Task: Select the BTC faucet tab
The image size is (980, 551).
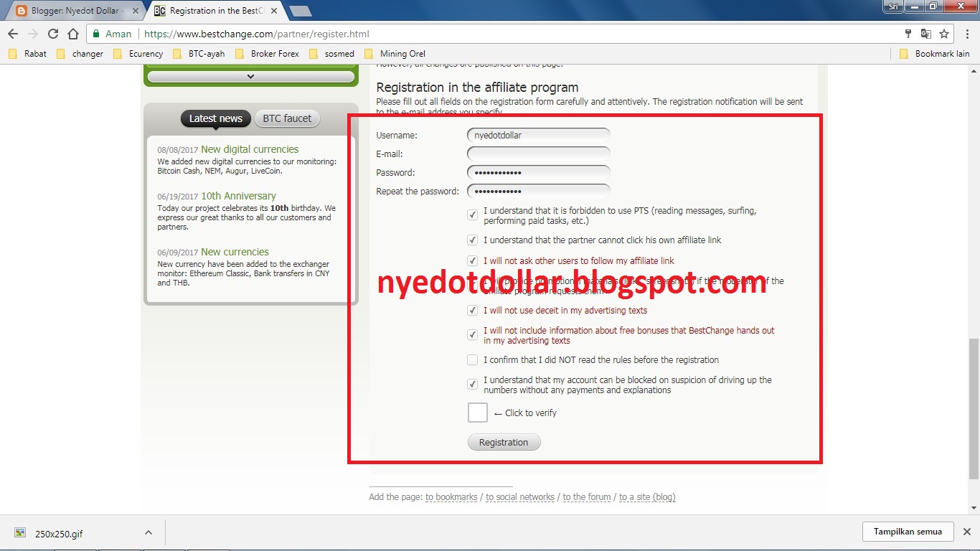Action: [x=287, y=118]
